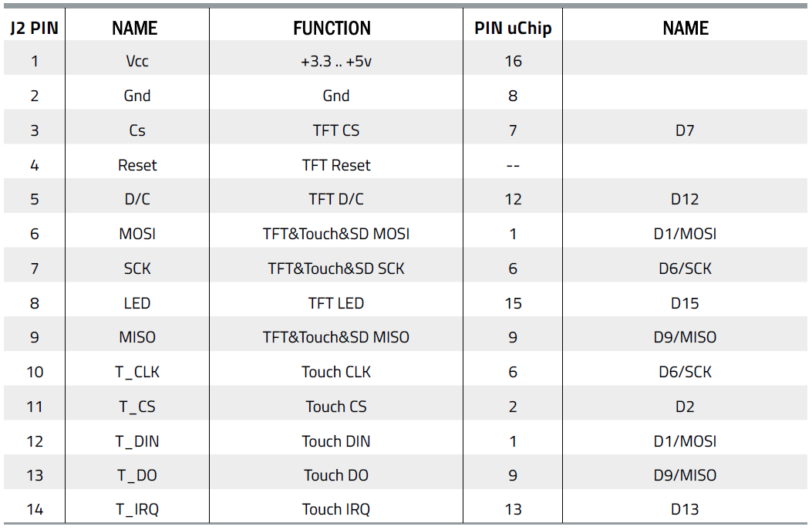Select the "LED" name cell
This screenshot has height=530, width=812.
137,303
